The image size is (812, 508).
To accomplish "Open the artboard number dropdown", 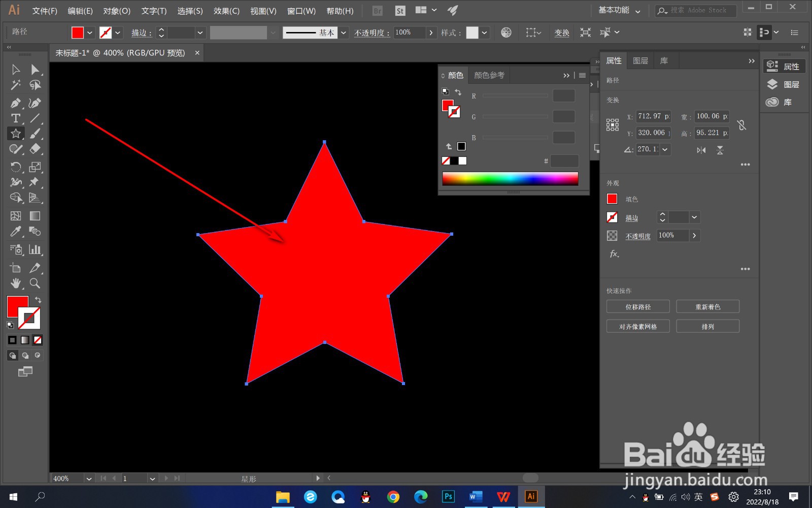I will (152, 479).
